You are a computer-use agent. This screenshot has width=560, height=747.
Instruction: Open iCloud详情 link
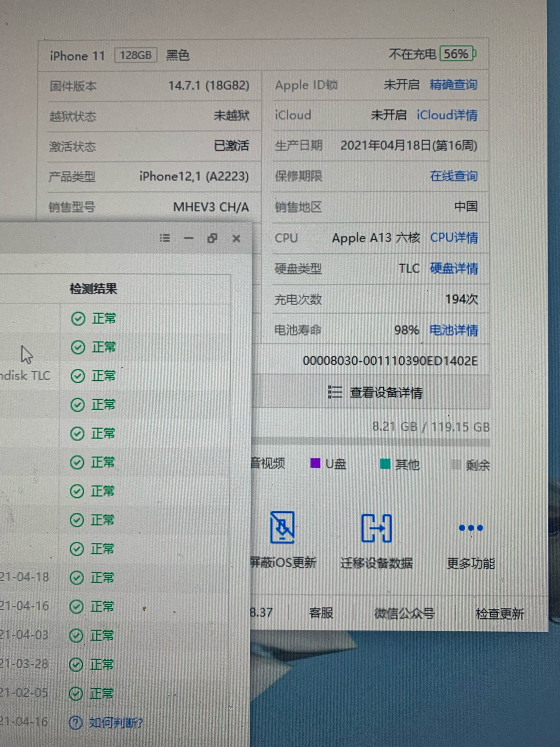(447, 115)
